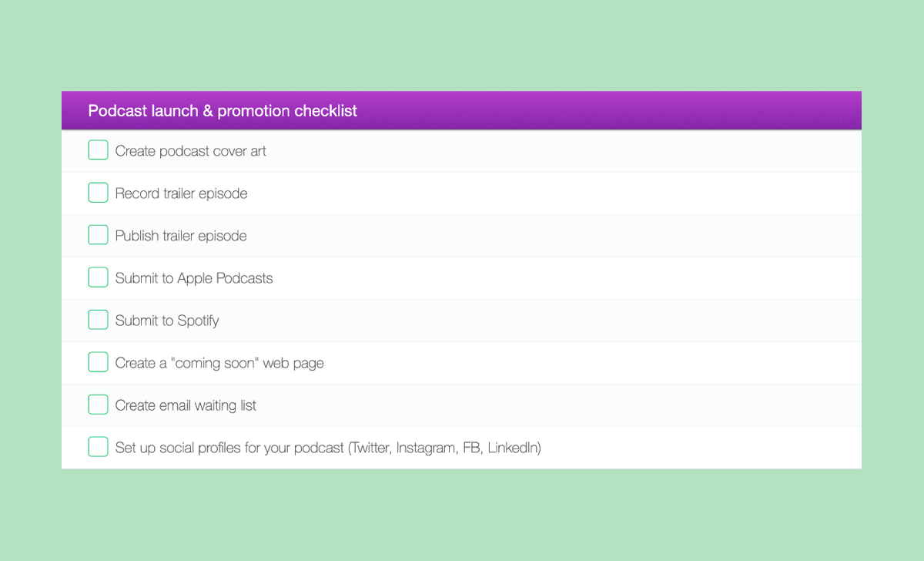Click the Create a "coming soon" web page text
Image resolution: width=924 pixels, height=561 pixels.
[219, 363]
